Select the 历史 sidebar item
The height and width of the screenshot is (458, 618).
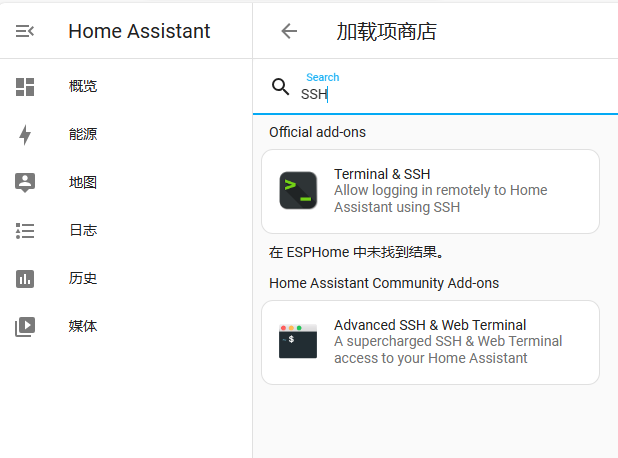pos(83,278)
